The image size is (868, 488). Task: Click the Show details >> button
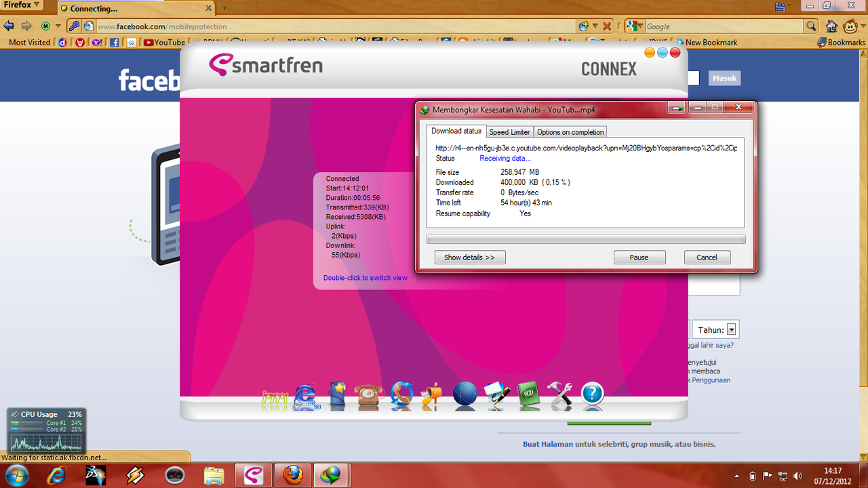click(470, 258)
